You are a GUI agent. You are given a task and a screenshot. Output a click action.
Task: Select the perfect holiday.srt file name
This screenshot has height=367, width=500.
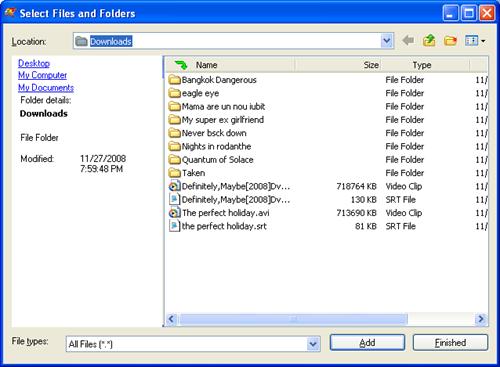coord(224,226)
